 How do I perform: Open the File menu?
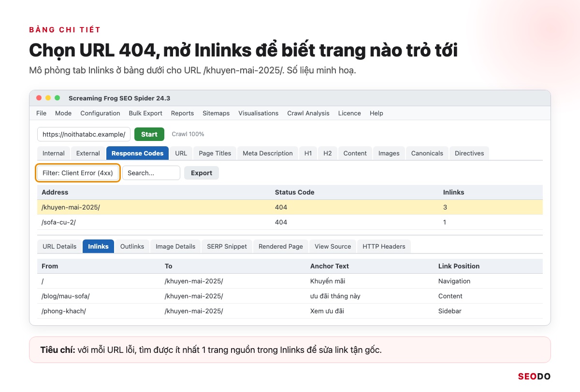click(x=42, y=113)
